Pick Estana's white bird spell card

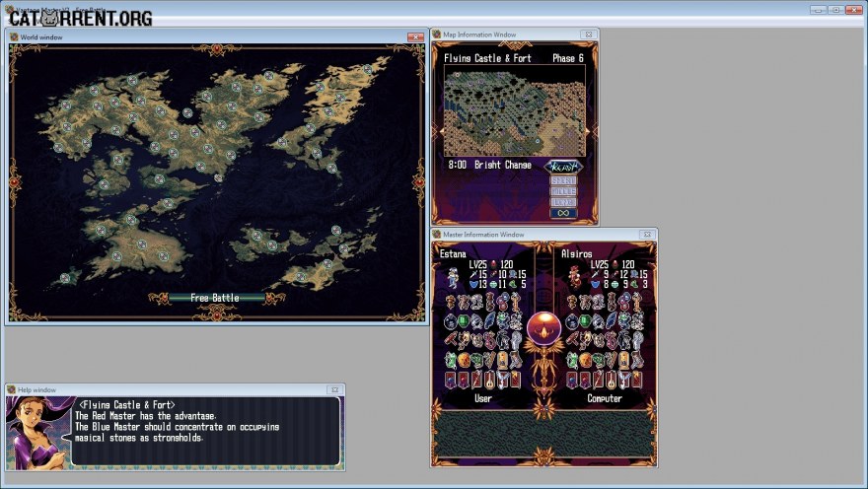[503, 380]
